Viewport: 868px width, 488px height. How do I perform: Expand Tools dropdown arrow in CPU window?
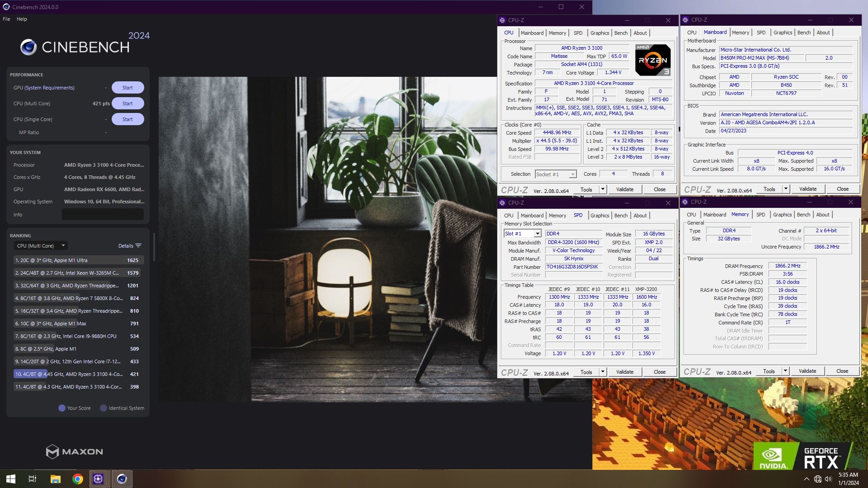point(603,189)
